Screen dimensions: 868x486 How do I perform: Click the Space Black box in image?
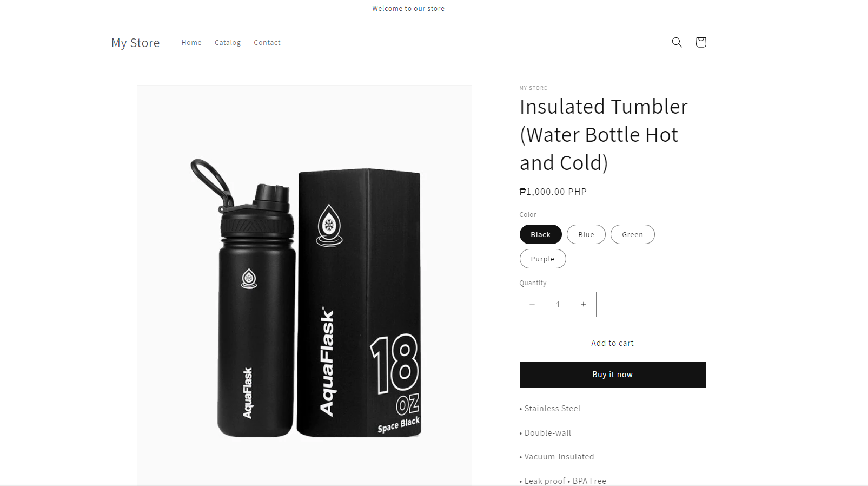point(359,303)
